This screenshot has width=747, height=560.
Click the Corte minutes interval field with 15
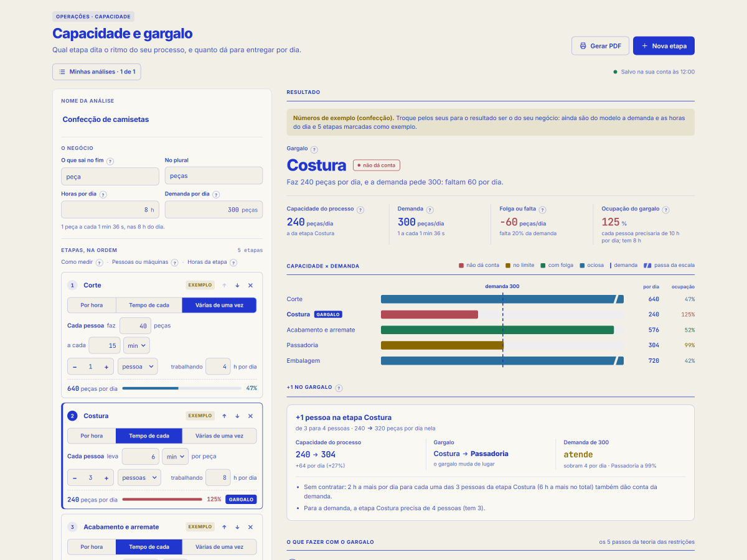coord(105,345)
